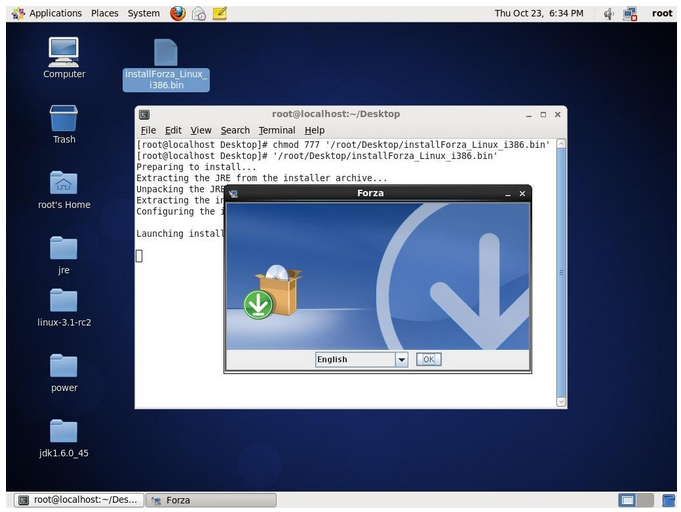Open the English language dropdown
This screenshot has width=681, height=512.
pos(361,360)
